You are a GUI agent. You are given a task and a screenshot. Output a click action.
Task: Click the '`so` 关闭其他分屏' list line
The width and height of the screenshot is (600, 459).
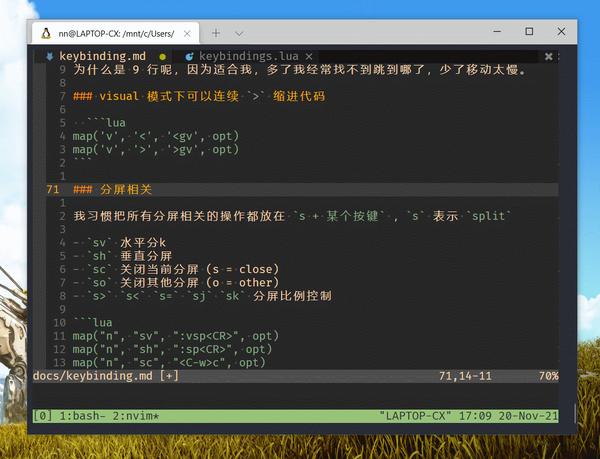(176, 283)
